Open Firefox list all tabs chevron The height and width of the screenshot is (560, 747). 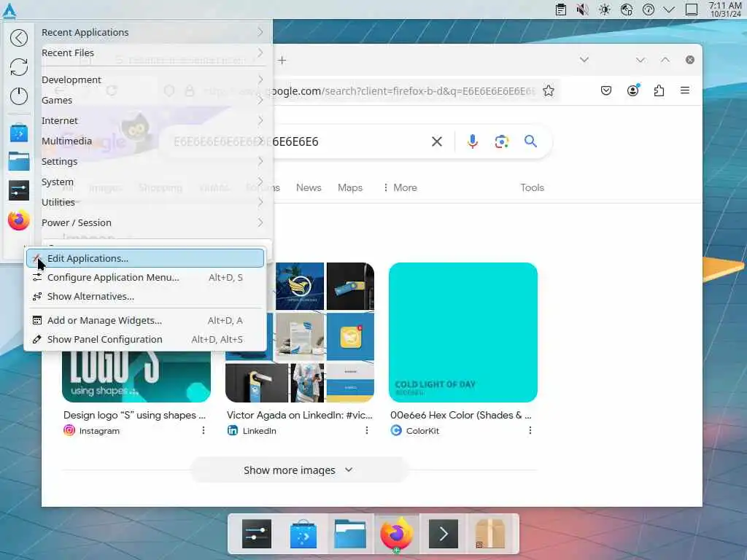coord(584,60)
